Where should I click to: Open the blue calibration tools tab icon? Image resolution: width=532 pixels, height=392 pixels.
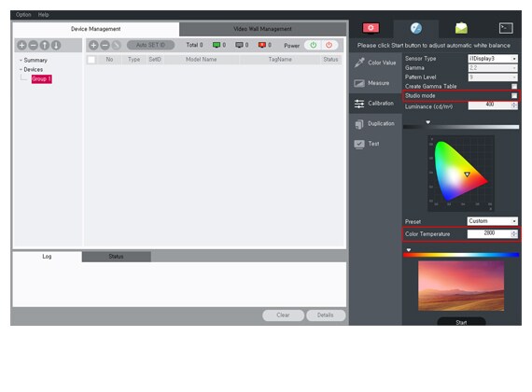coord(416,28)
